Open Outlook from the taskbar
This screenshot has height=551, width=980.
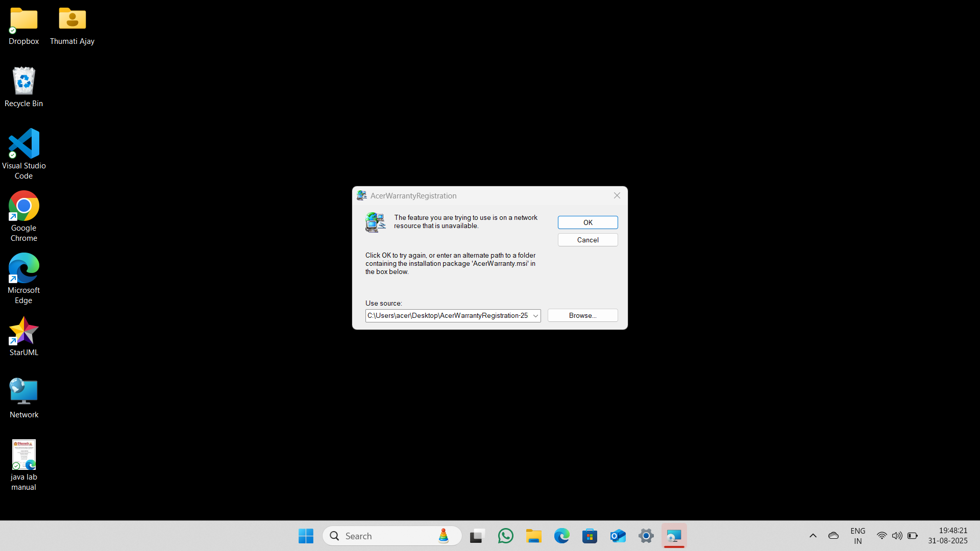(x=618, y=536)
